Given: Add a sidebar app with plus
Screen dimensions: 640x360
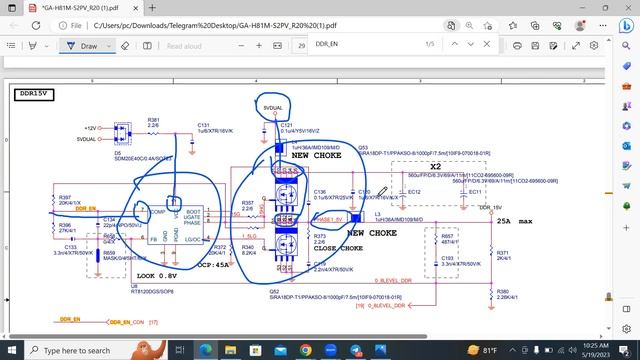Looking at the screenshot, I should (627, 228).
